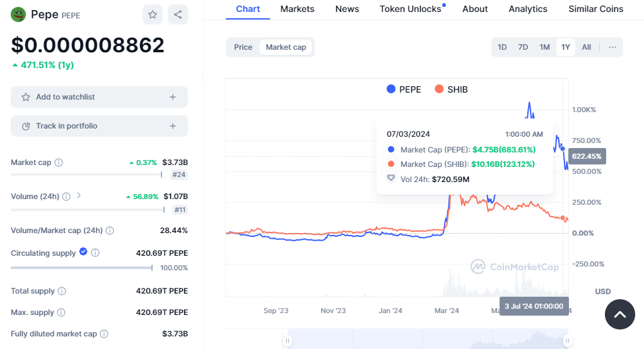Screen dimensions: 644x349
Task: Open the News tab
Action: point(347,9)
